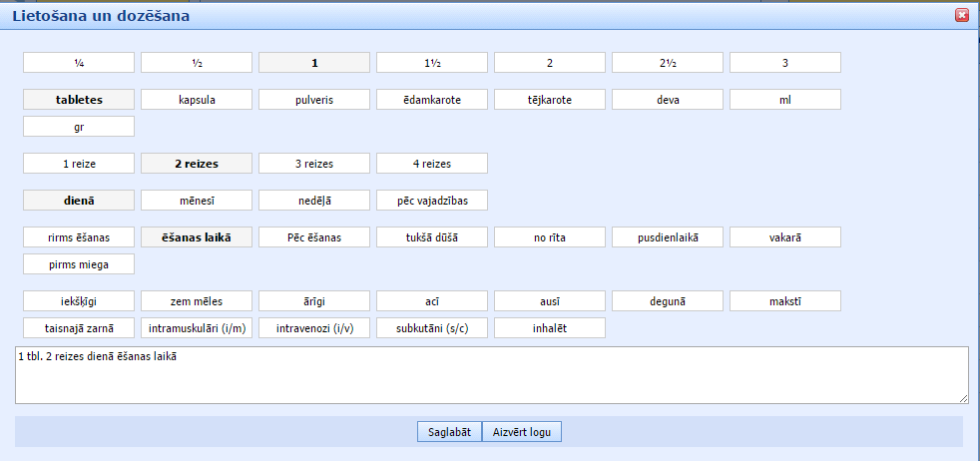Select intravenozi (i/v) route

(314, 328)
